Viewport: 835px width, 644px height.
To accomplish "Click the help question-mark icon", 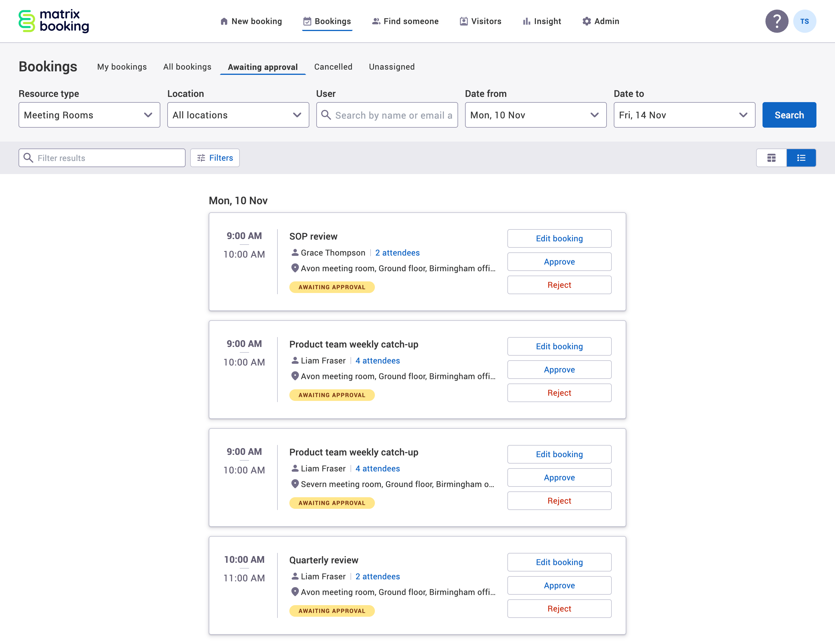I will (x=776, y=21).
